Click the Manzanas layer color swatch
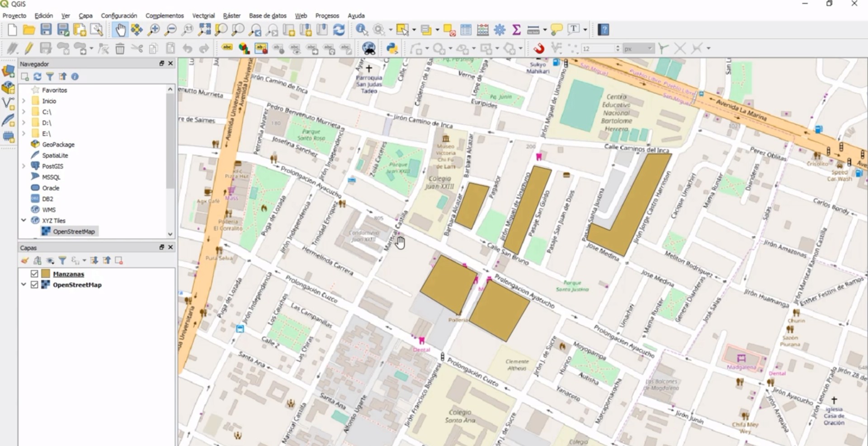Screen dimensions: 868x446 tap(46, 274)
